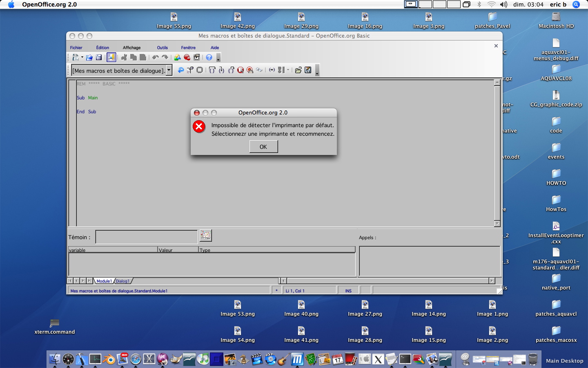This screenshot has width=588, height=368.
Task: Select the xterm.command desktop file
Action: (55, 327)
